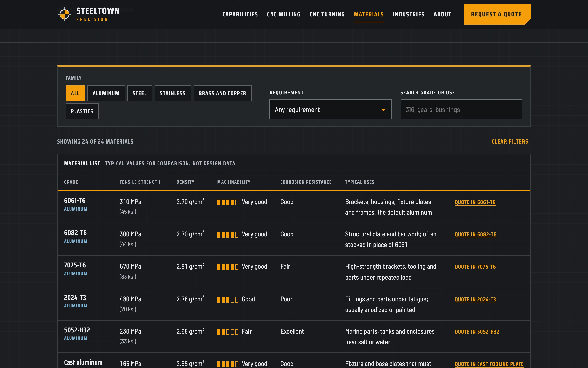Click the Grade column header
Viewport: 588px width, 368px height.
pyautogui.click(x=71, y=182)
